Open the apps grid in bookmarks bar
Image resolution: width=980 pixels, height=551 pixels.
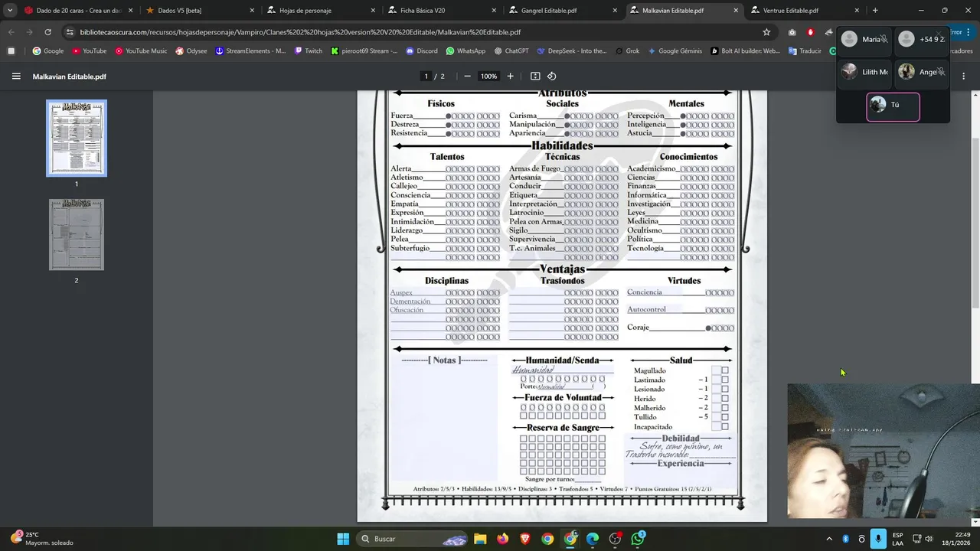tap(11, 51)
